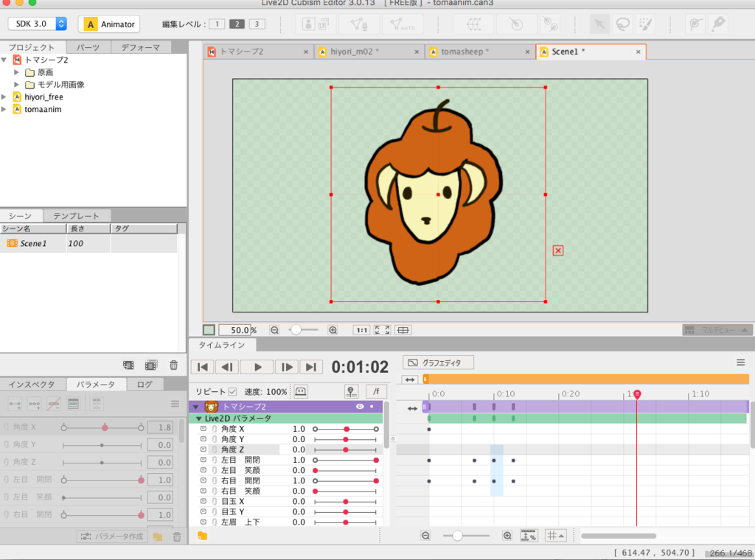Select Scene1 in the scene list
The image size is (755, 560).
click(x=88, y=243)
